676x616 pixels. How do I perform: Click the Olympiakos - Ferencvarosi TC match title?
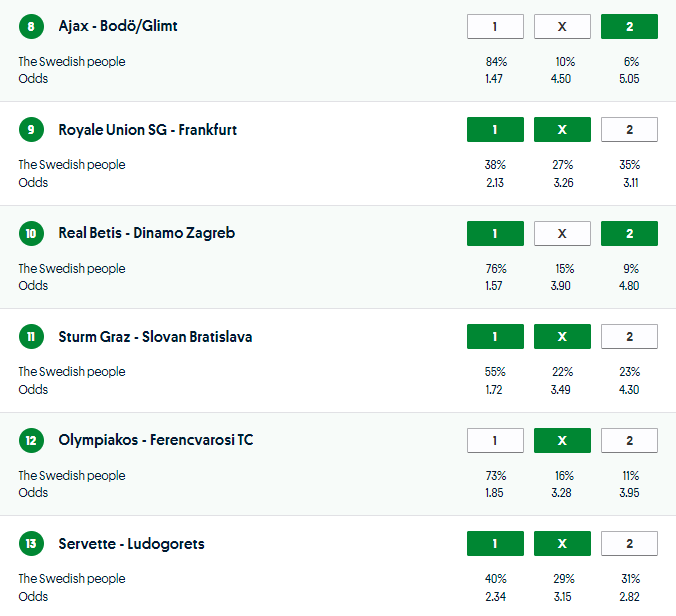coord(155,440)
